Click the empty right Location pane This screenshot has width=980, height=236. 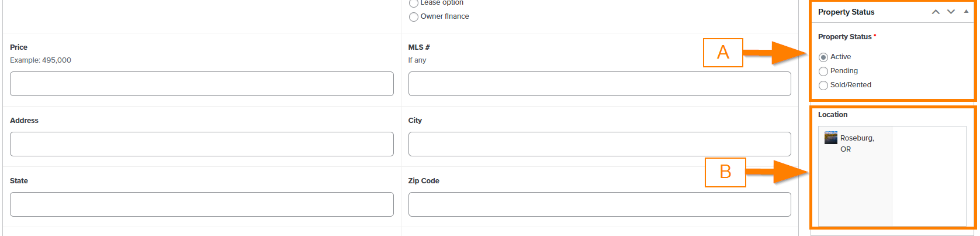pos(929,176)
